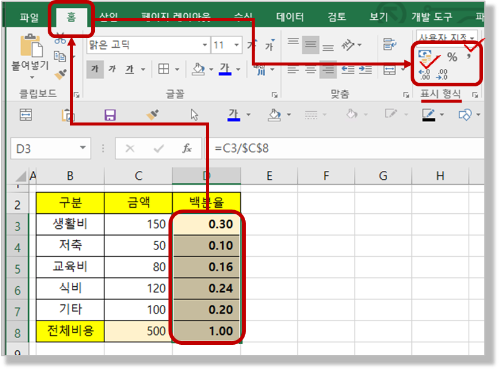Click the merge and center icon
Image resolution: width=500 pixels, height=370 pixels.
pos(389,70)
